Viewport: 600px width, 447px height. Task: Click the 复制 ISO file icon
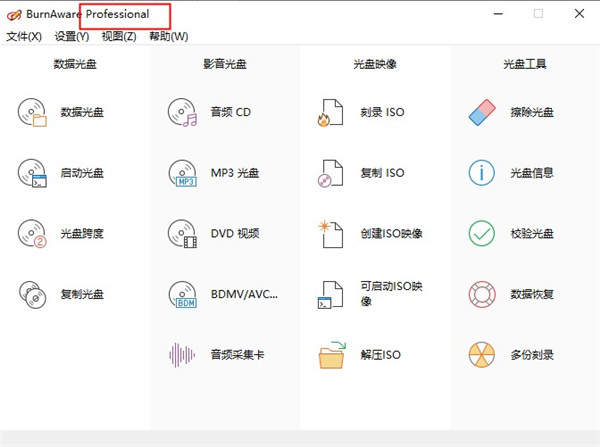coord(330,173)
